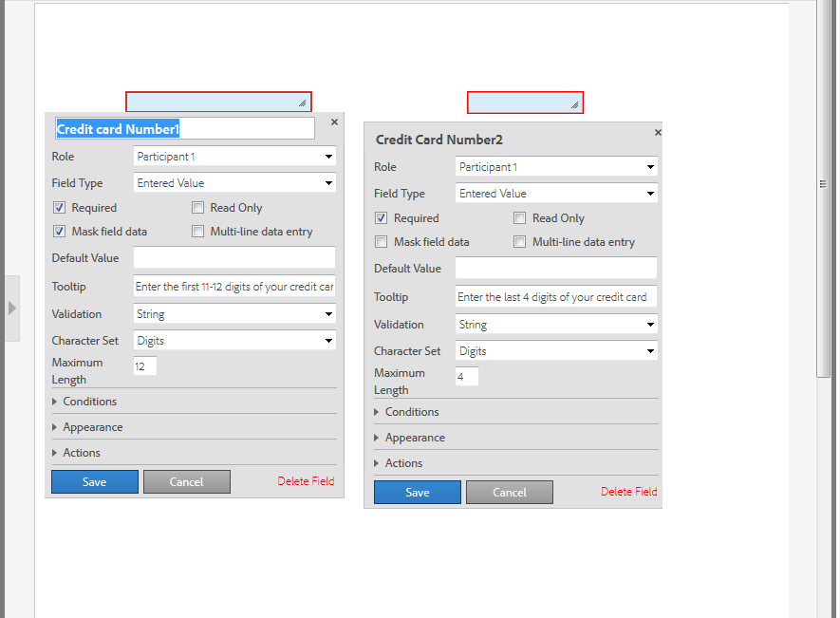Click Delete Field for Credit card Number1
This screenshot has height=618, width=840.
(x=306, y=481)
